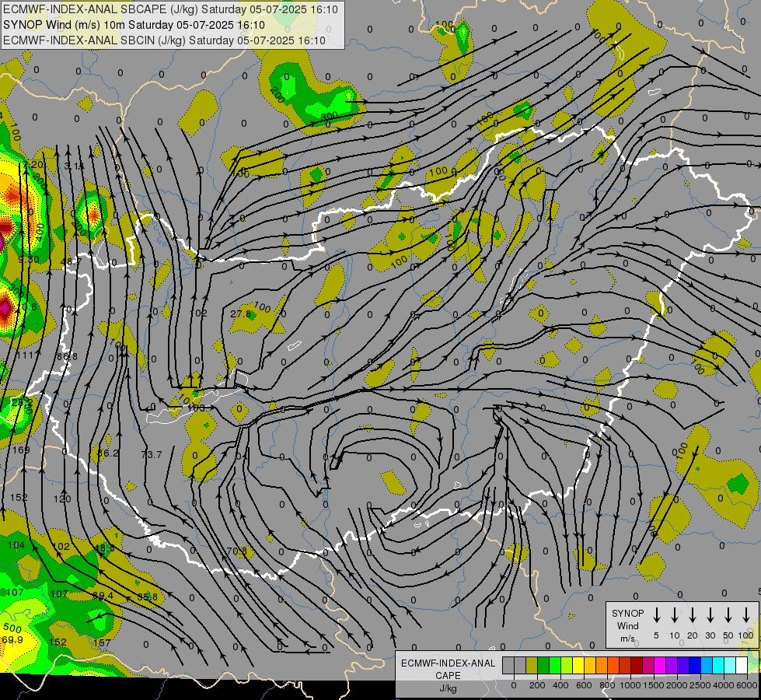Click the SYNOP Wind 10m title line
The image size is (761, 700).
134,25
